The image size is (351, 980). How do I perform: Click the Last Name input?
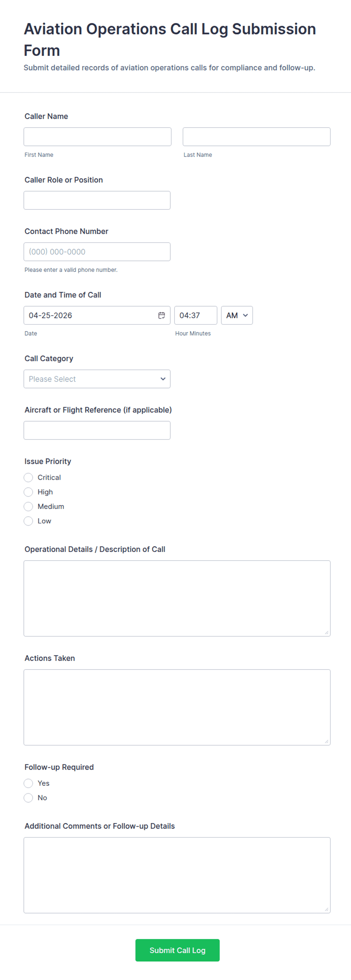click(257, 136)
